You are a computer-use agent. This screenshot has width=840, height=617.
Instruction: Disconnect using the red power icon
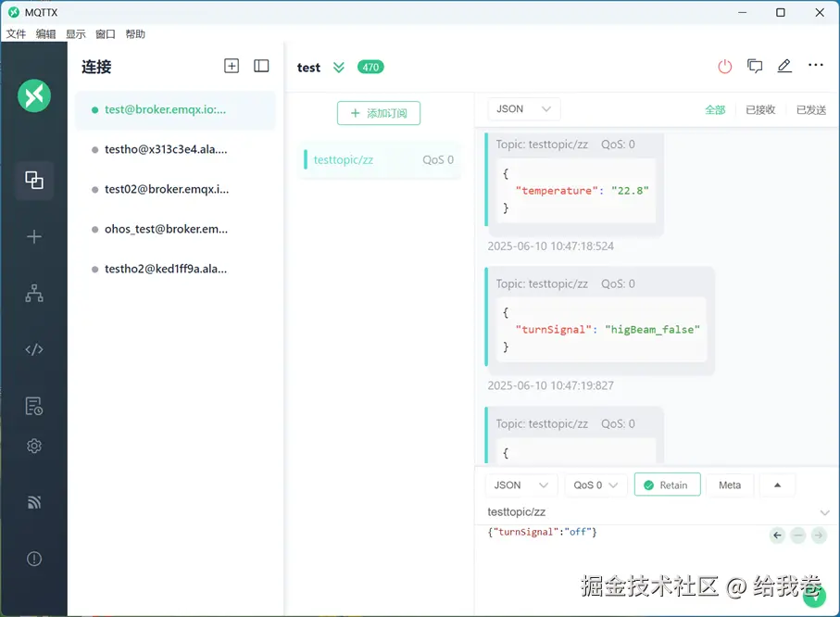click(x=725, y=67)
